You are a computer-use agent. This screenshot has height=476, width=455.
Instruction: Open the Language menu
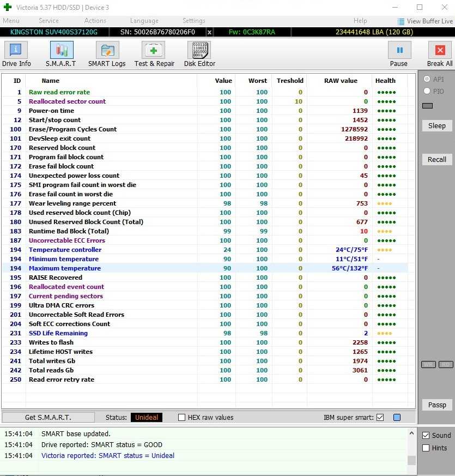pyautogui.click(x=144, y=21)
